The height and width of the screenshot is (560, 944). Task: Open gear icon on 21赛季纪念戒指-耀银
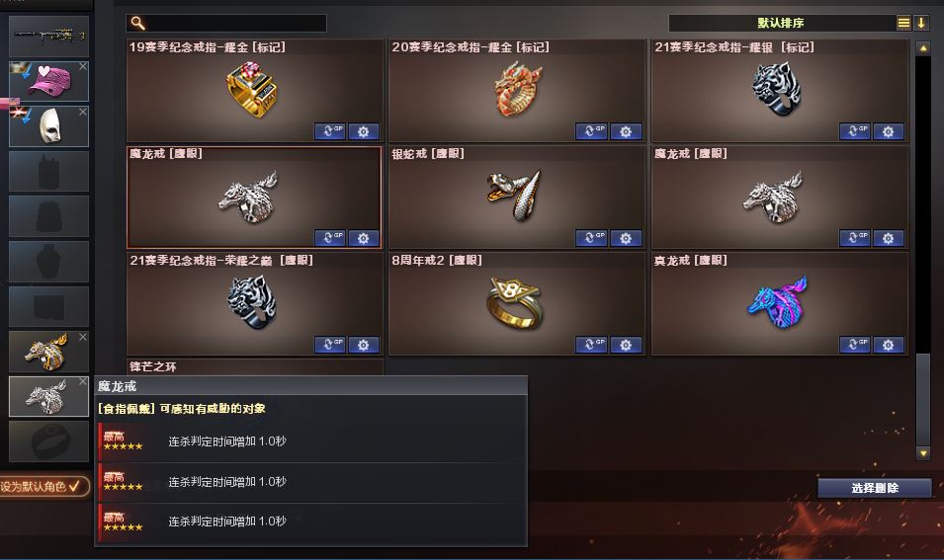pyautogui.click(x=888, y=131)
